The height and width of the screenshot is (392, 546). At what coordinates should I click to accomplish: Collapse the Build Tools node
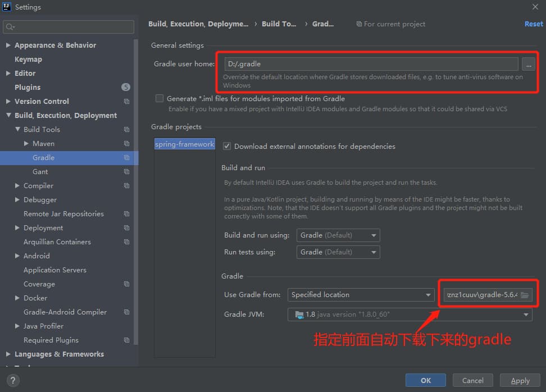17,129
